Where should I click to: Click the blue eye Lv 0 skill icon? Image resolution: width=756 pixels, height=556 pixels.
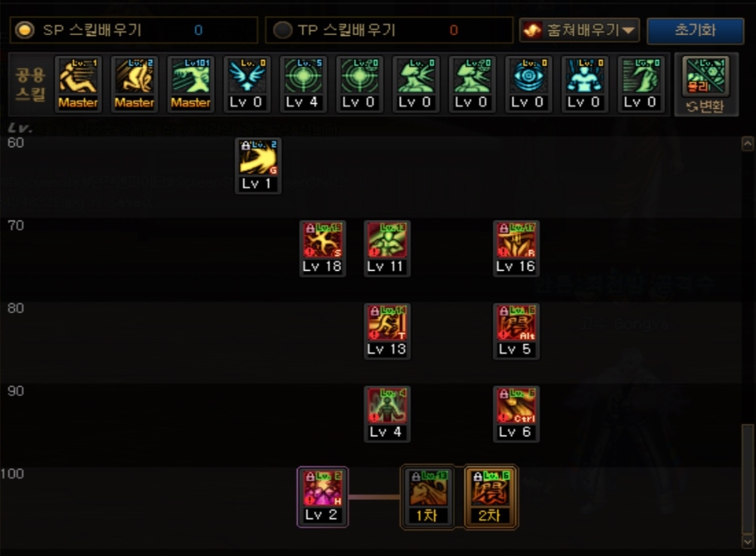pos(528,84)
